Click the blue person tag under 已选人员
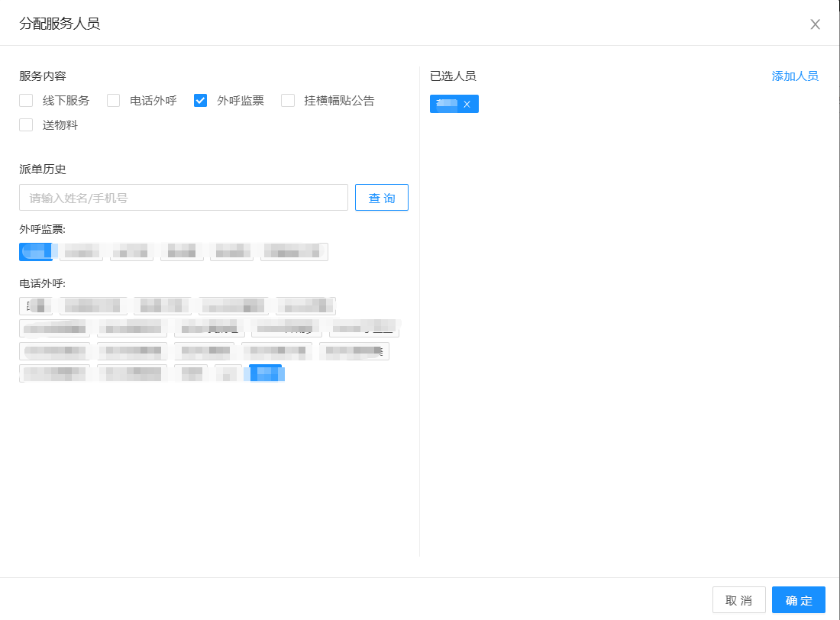Image resolution: width=840 pixels, height=620 pixels. tap(445, 105)
